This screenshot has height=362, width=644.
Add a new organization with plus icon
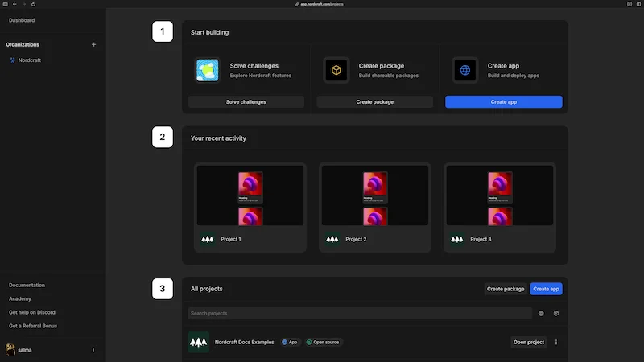pyautogui.click(x=93, y=44)
